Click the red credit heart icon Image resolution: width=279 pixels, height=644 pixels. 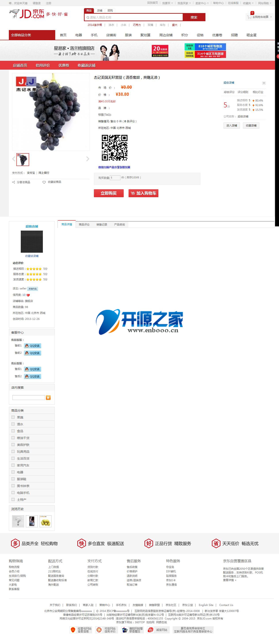(x=28, y=295)
